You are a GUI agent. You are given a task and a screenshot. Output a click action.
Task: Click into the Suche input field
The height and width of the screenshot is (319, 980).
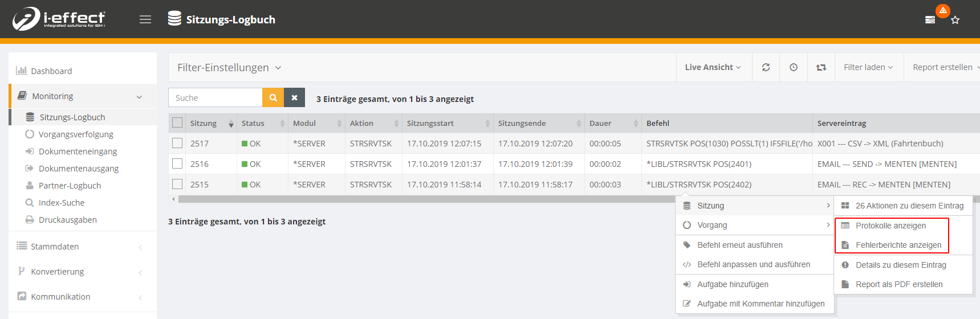pos(215,97)
